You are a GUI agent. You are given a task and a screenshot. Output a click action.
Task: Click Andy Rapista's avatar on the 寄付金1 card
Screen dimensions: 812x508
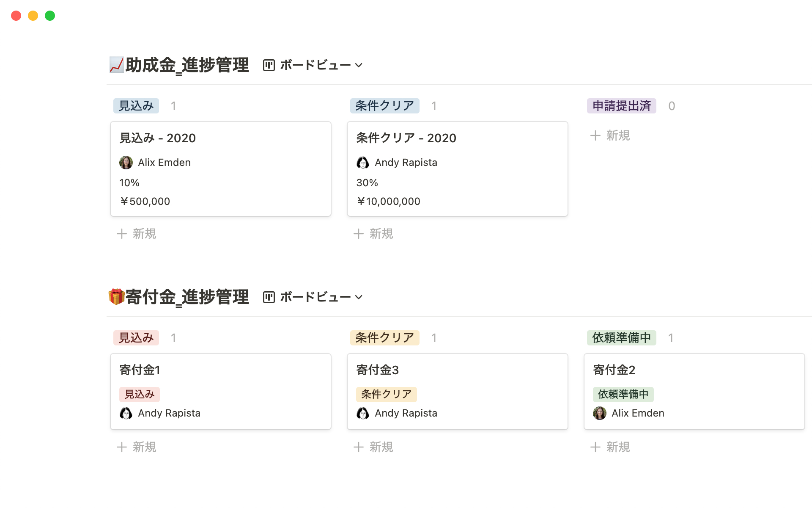coord(126,413)
